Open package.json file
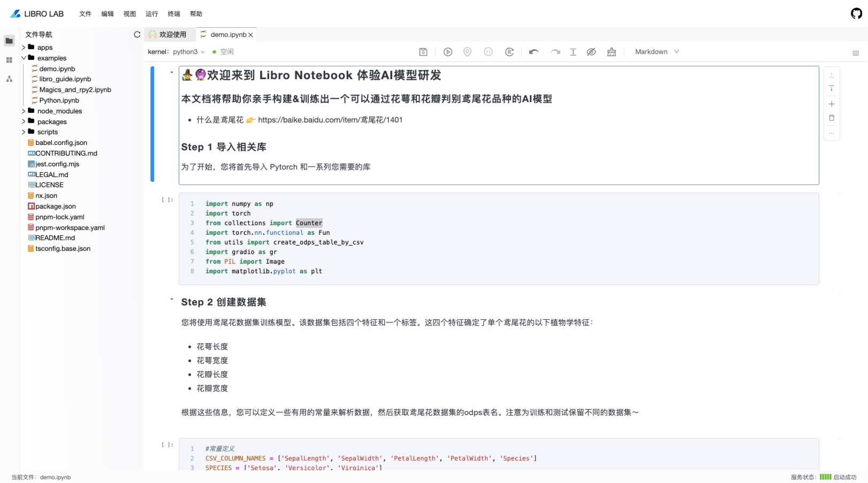 point(56,206)
